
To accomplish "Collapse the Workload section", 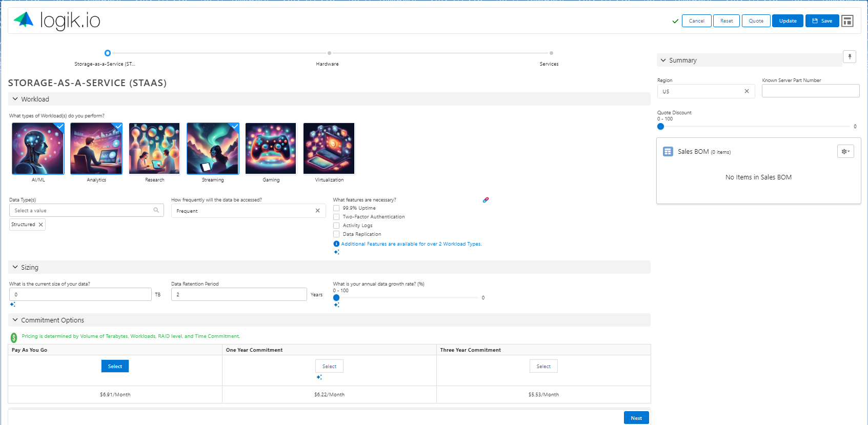I will 15,99.
